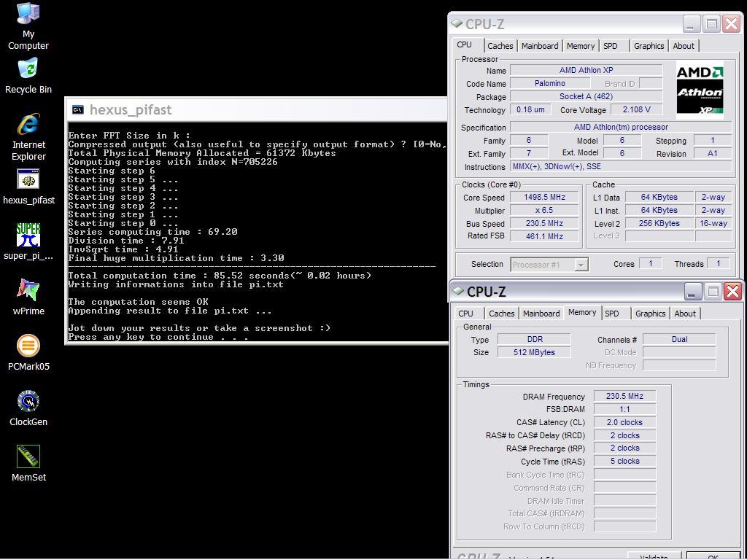Screen dimensions: 747x560
Task: Close the bottom CPU-Z window
Action: click(x=732, y=291)
